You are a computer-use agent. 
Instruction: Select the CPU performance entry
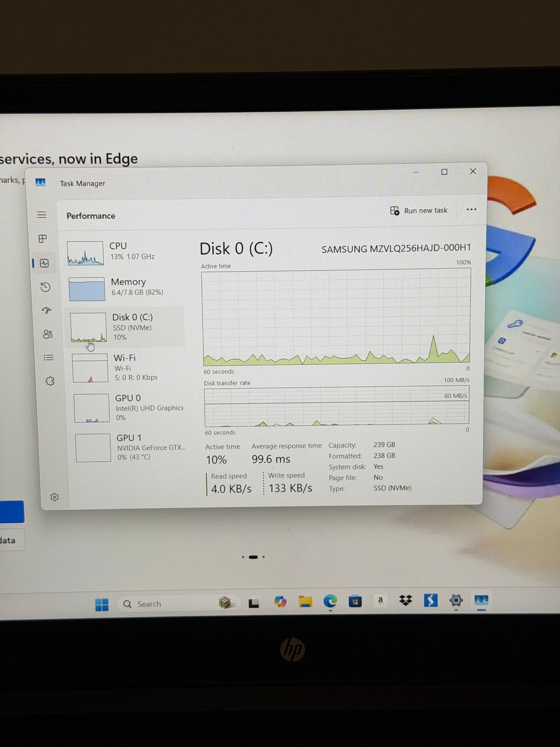[x=124, y=252]
